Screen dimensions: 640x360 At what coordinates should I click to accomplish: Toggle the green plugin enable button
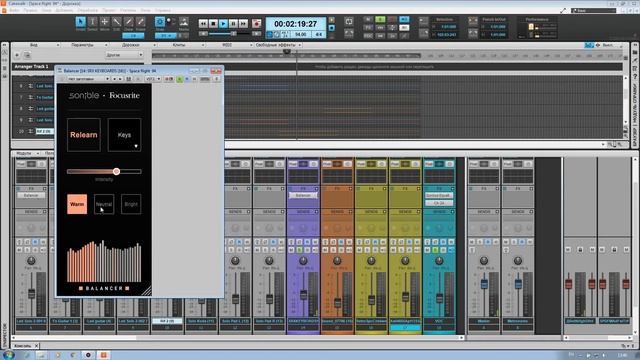tap(180, 79)
